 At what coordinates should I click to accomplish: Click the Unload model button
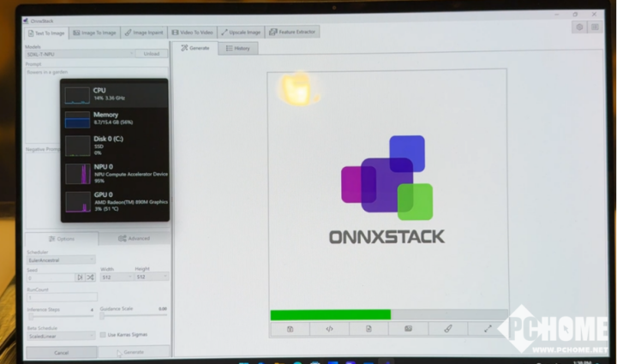click(x=152, y=54)
